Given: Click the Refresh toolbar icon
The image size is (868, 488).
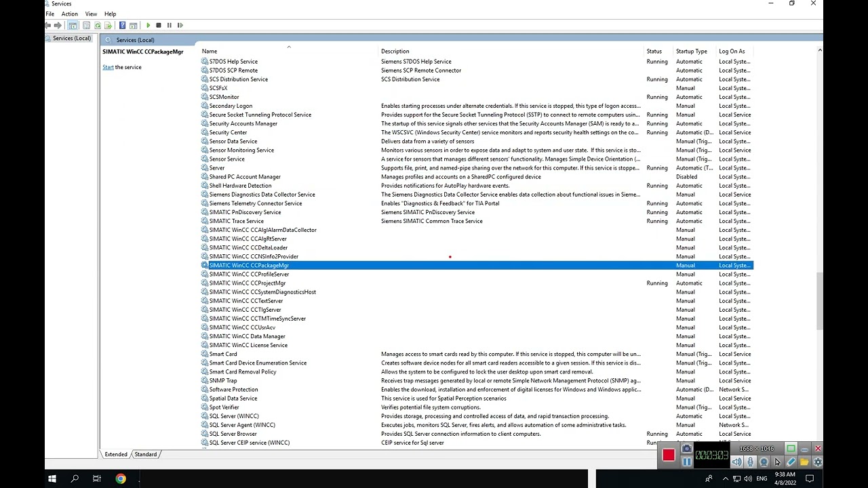Looking at the screenshot, I should [98, 25].
